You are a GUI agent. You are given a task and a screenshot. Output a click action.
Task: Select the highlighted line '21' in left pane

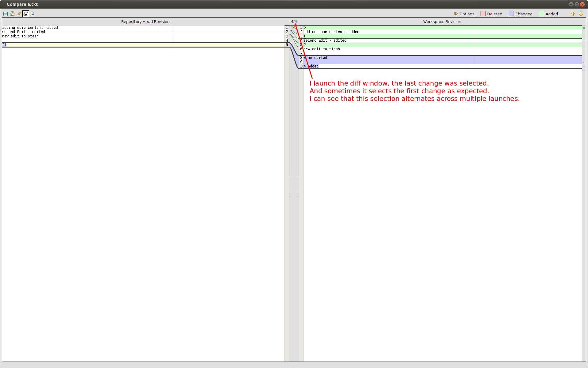4,45
